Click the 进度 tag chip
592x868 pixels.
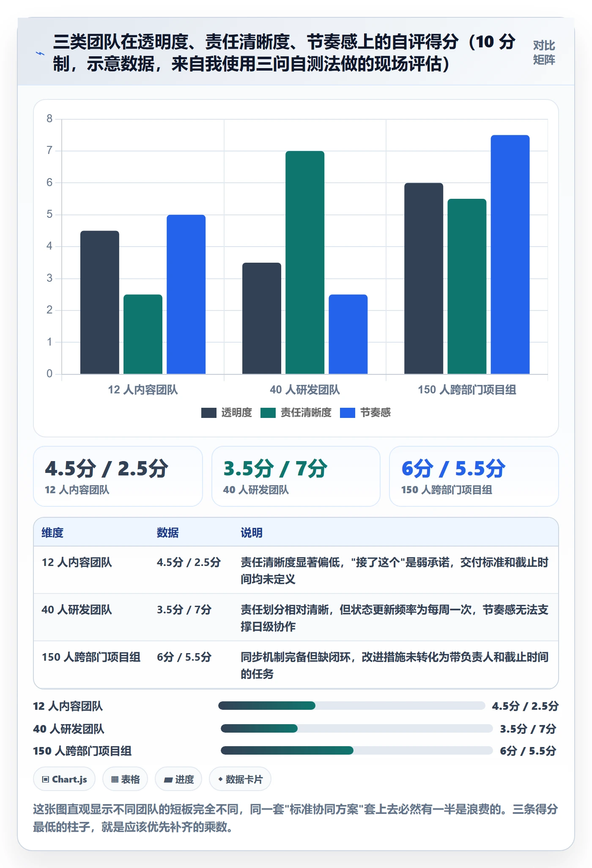[178, 779]
